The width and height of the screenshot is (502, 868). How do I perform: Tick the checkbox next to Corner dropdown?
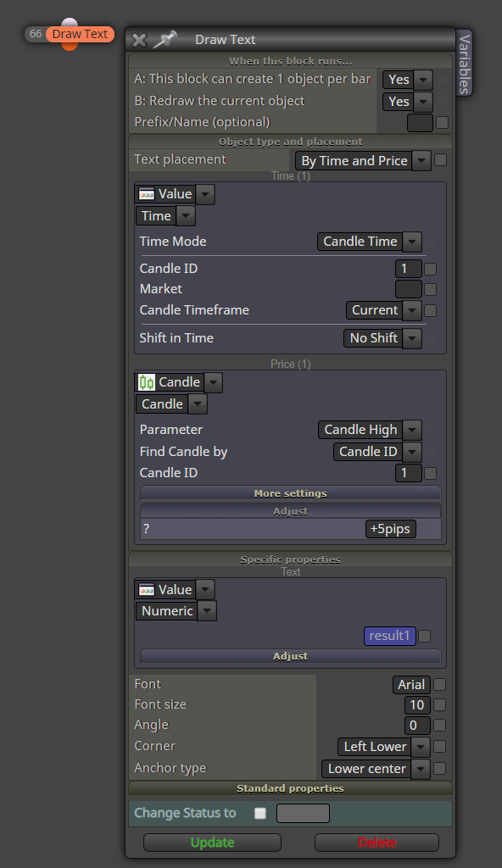pos(440,747)
